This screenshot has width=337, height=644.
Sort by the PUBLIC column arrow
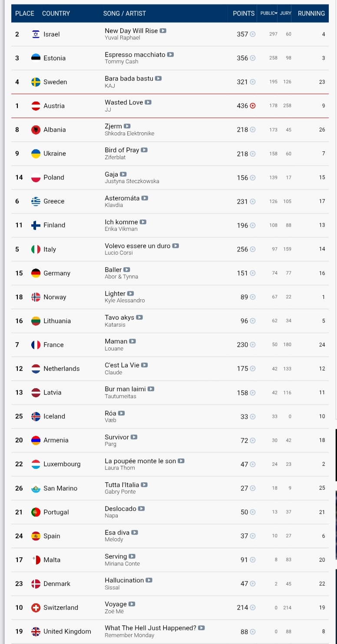276,13
